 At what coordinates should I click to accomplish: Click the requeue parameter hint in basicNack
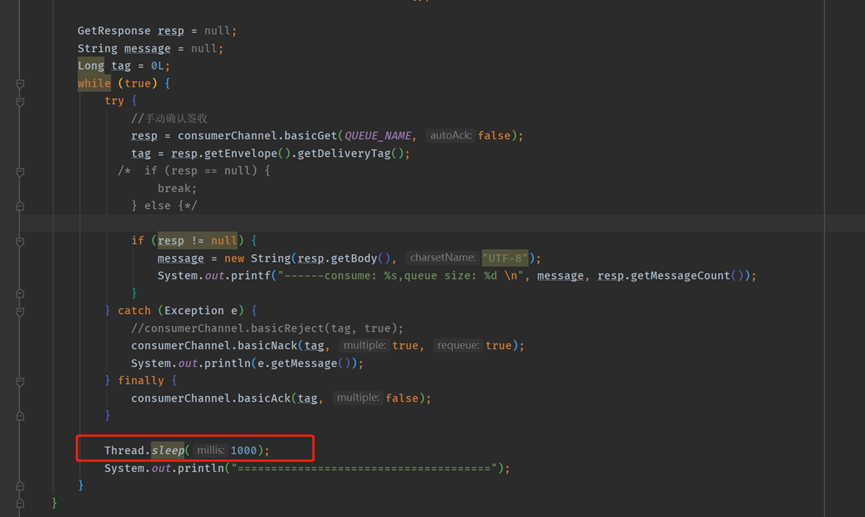click(x=459, y=346)
